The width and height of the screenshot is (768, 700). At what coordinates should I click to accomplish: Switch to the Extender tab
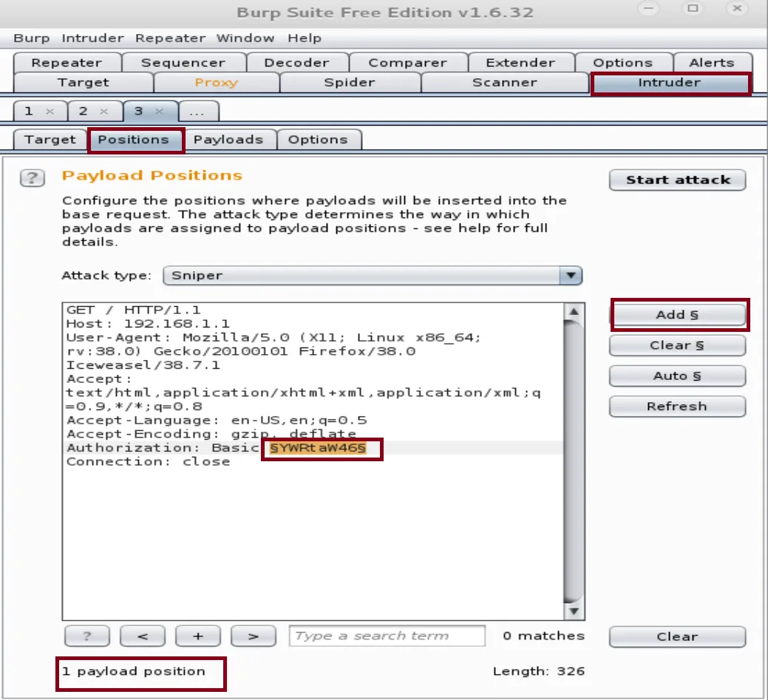tap(520, 63)
